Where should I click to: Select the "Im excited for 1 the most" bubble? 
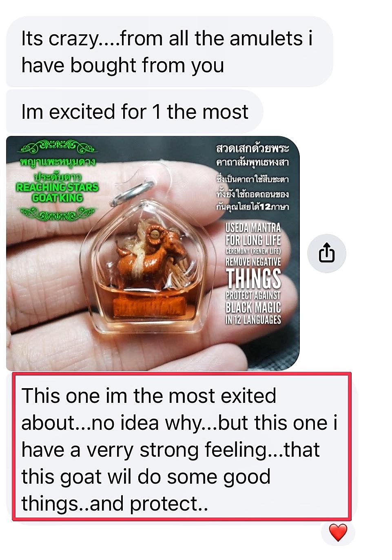pyautogui.click(x=135, y=112)
